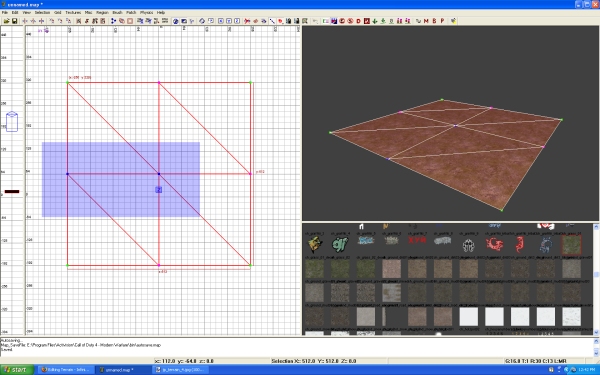Click the texture browser scroll-up arrow
This screenshot has width=600, height=375.
click(x=596, y=227)
